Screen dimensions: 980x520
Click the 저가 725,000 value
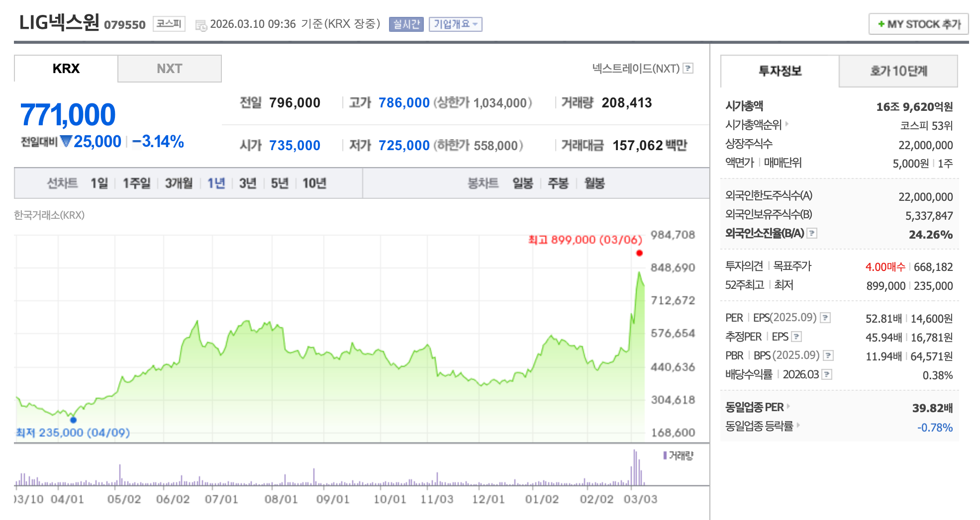pyautogui.click(x=404, y=146)
